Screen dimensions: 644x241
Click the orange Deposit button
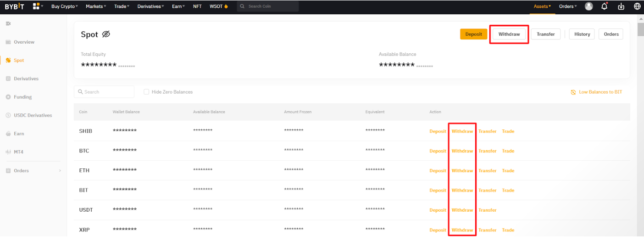[x=473, y=34]
